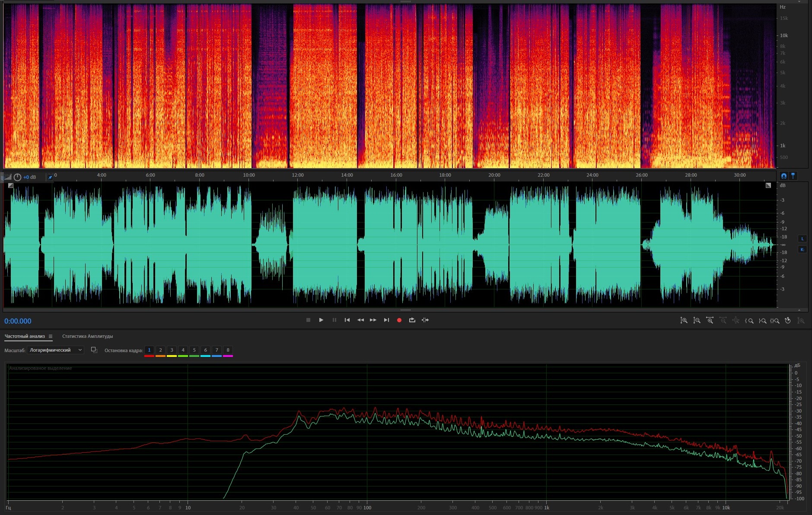
Task: Click the Loop Playback icon
Action: click(x=412, y=320)
